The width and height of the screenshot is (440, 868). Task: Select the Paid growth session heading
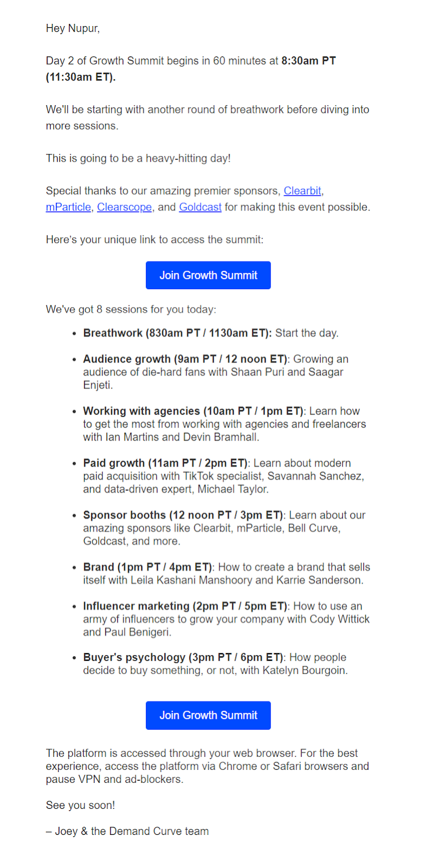coord(165,463)
